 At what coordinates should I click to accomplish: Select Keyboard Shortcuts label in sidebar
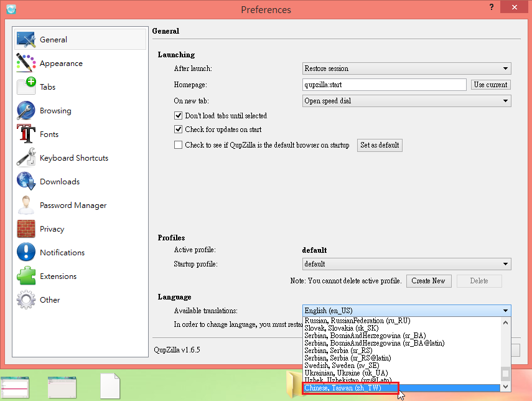[x=74, y=158]
